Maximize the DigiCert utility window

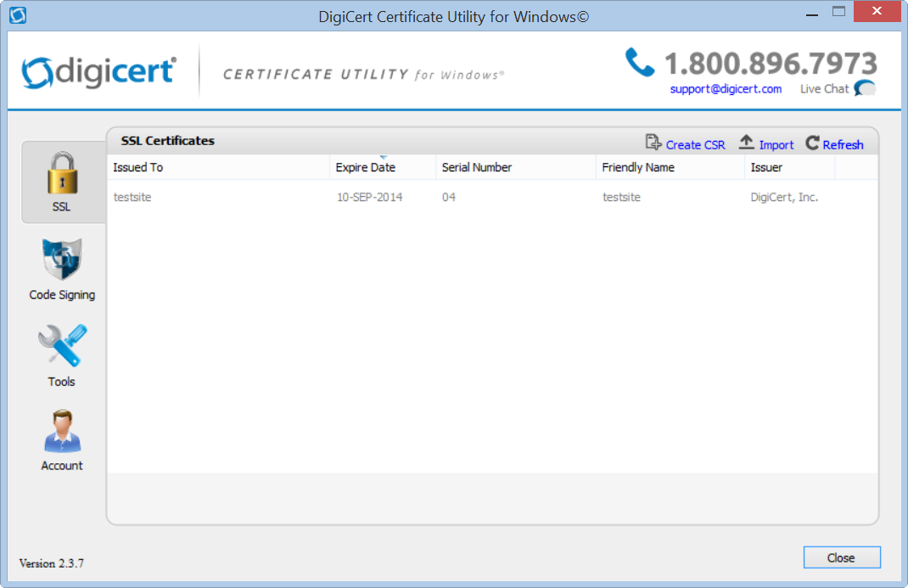click(838, 12)
